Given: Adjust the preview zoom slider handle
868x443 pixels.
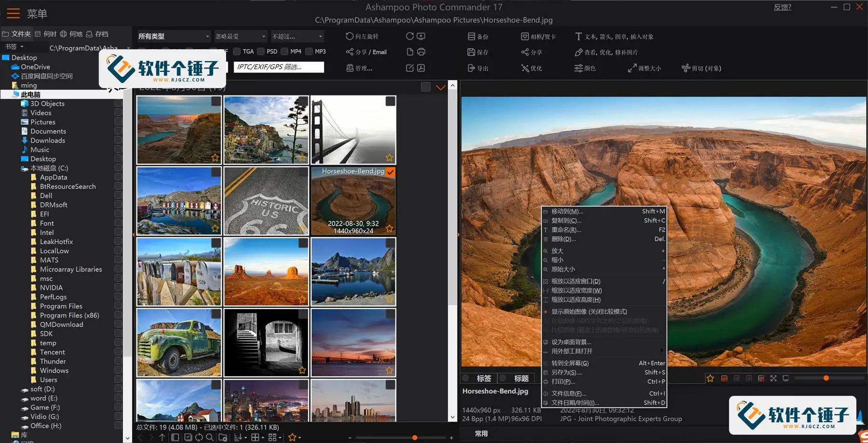Looking at the screenshot, I should [826, 378].
